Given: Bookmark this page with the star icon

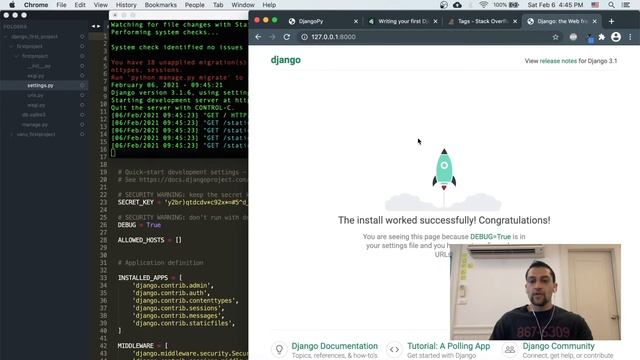Looking at the screenshot, I should point(555,37).
